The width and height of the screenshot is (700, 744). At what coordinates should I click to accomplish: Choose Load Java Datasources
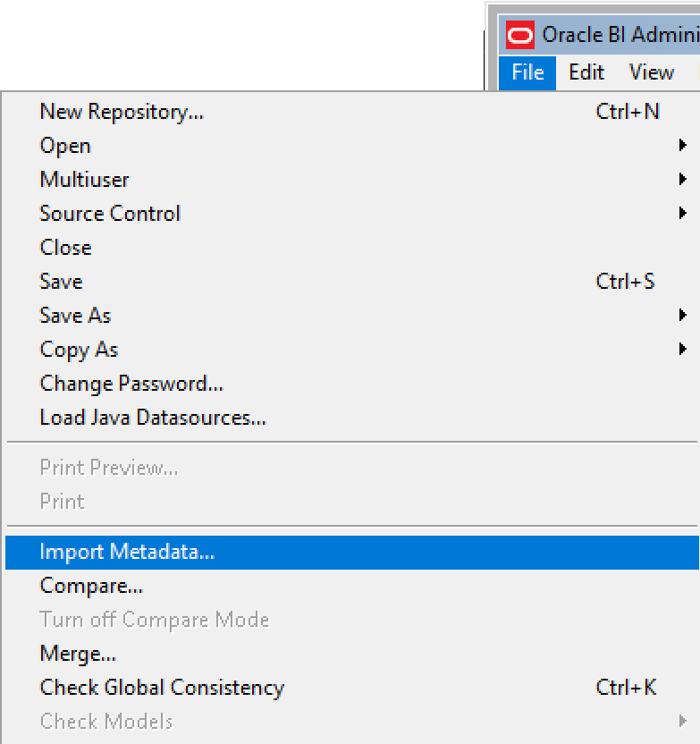click(x=153, y=418)
